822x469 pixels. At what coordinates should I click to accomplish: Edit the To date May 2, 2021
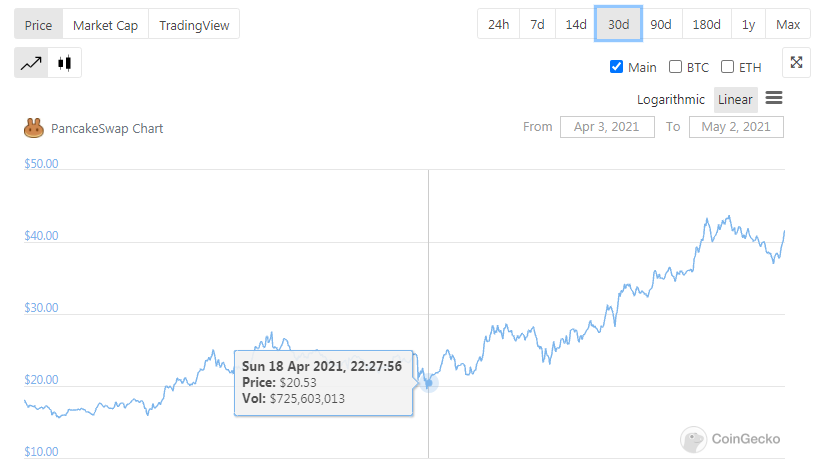[x=736, y=127]
